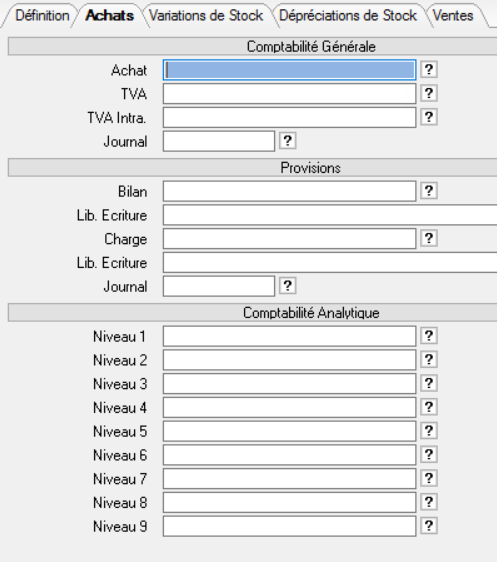
Task: Focus the highlighted Achat input field
Action: click(x=290, y=70)
